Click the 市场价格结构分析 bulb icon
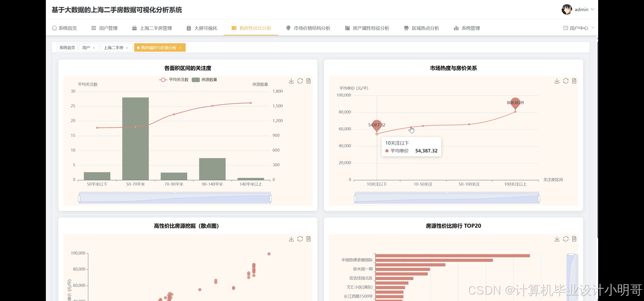 point(288,28)
